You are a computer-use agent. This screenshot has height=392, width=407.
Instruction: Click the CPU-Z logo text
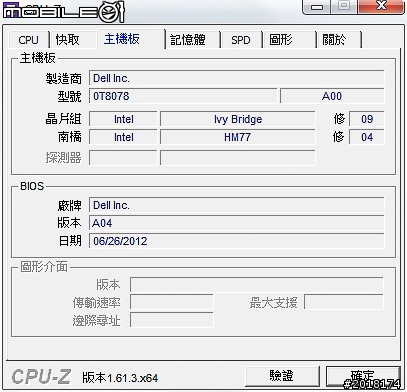point(41,377)
